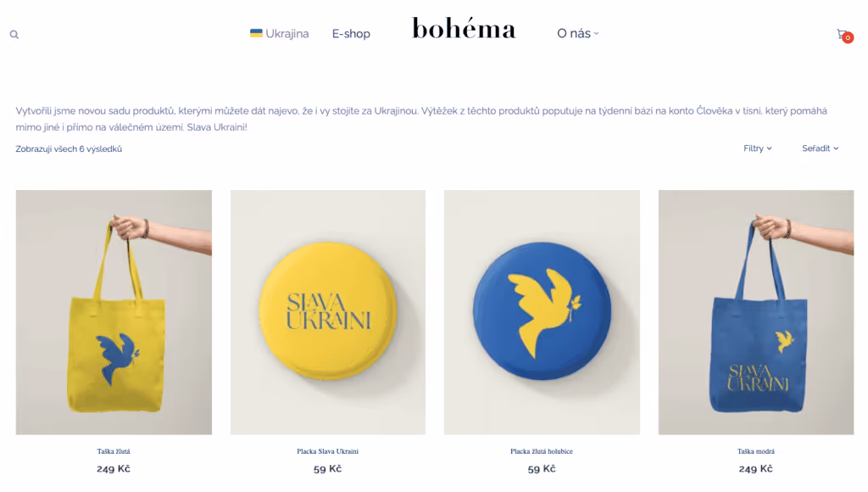Open the E-shop menu item

(x=351, y=34)
